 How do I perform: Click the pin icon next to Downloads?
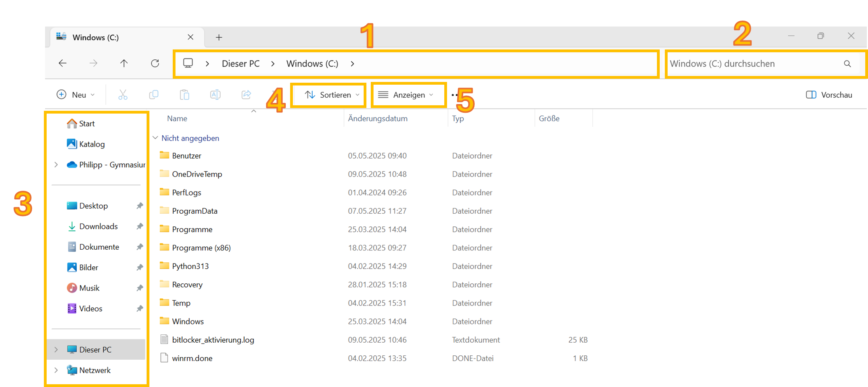pos(140,226)
